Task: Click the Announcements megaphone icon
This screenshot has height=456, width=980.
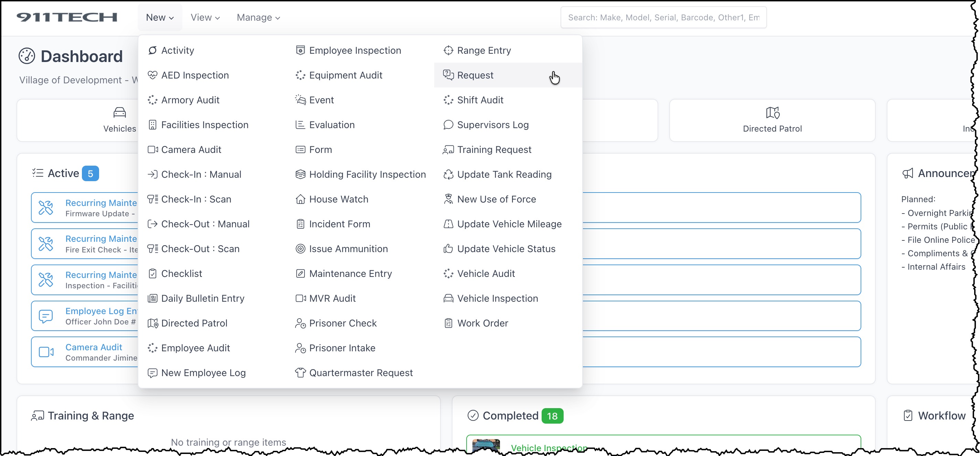Action: point(908,174)
